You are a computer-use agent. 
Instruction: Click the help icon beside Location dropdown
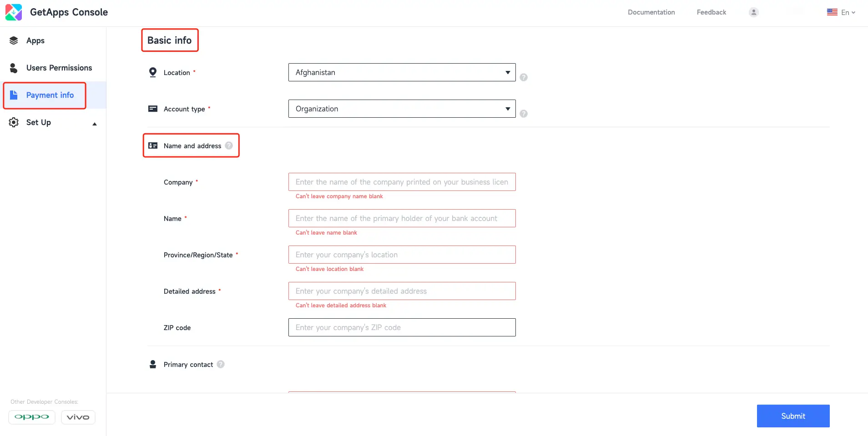click(524, 77)
